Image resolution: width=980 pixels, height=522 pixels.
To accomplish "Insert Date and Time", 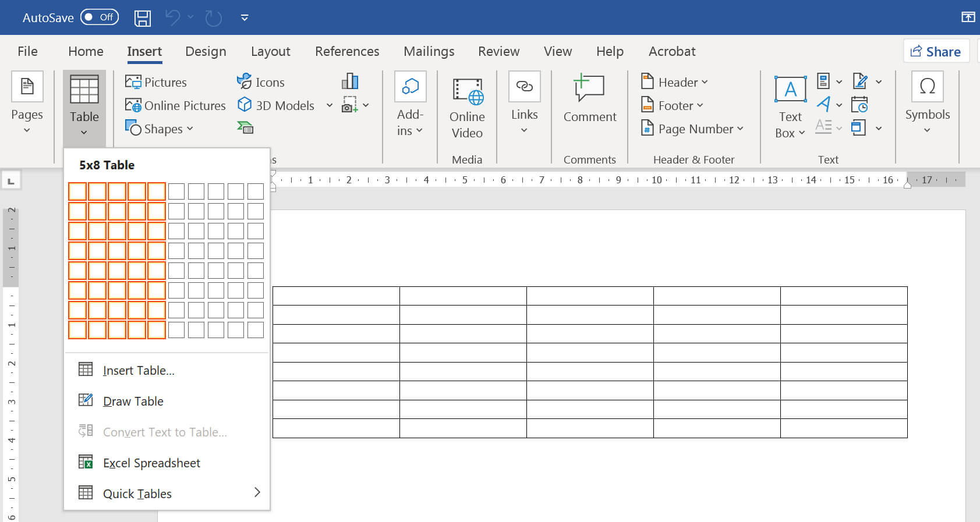I will coord(859,105).
